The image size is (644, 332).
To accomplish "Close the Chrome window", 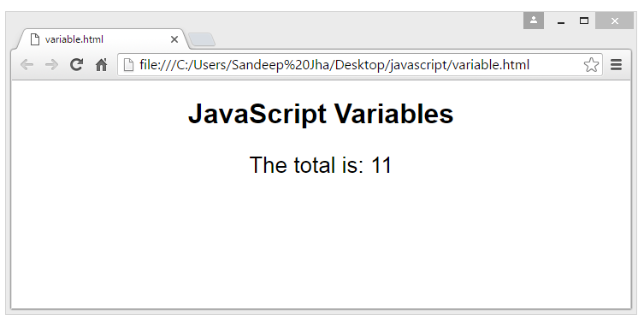I will point(614,21).
